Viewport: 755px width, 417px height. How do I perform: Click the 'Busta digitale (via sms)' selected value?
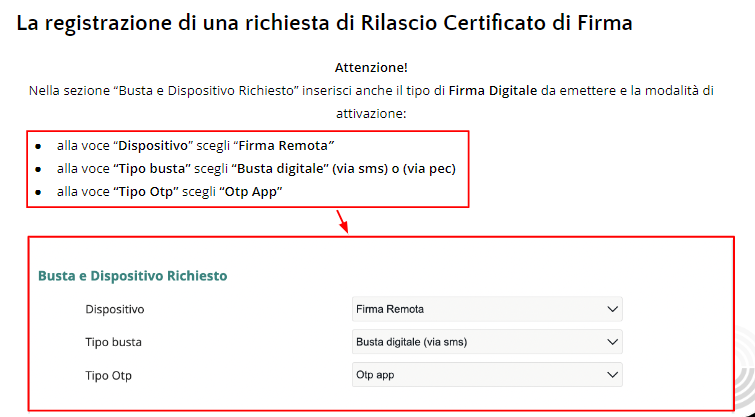coord(412,342)
